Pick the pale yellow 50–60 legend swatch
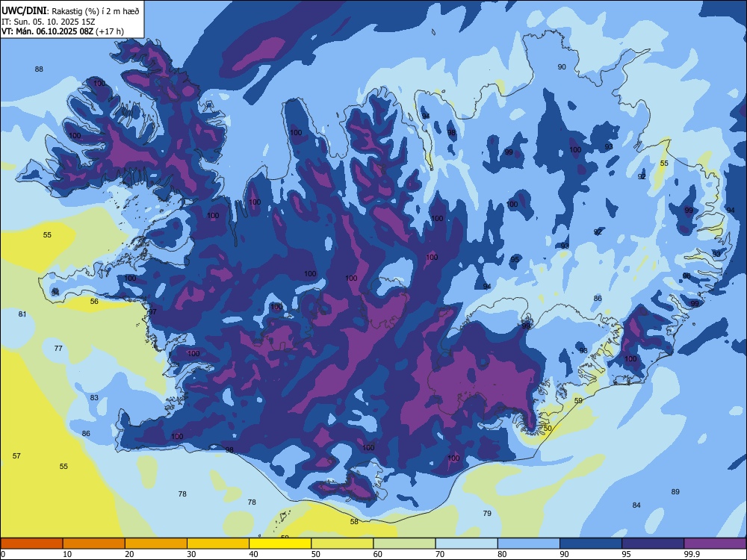747x560 pixels. pyautogui.click(x=342, y=544)
